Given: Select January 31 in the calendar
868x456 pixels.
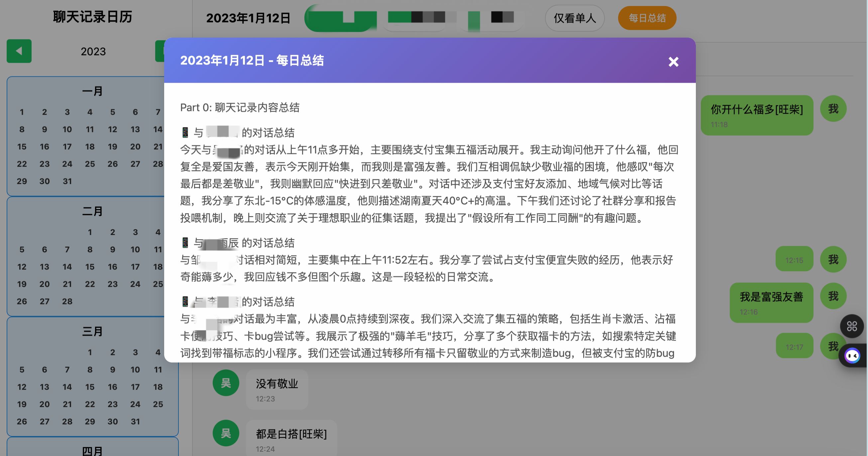Looking at the screenshot, I should coord(67,181).
